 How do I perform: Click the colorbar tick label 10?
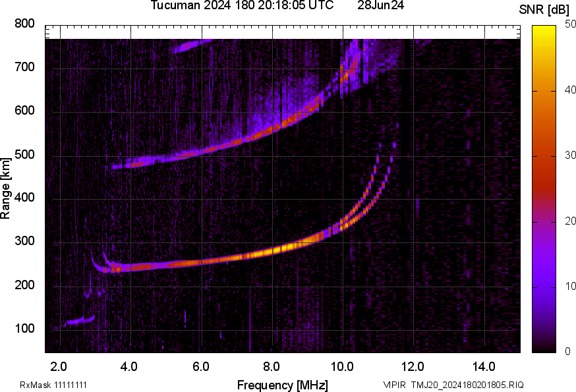pyautogui.click(x=570, y=287)
